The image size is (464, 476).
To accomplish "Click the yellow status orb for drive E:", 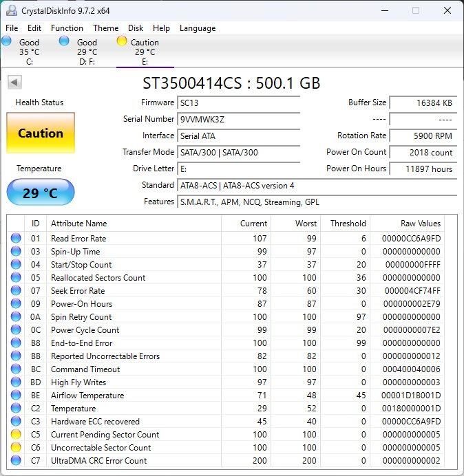I will click(122, 41).
